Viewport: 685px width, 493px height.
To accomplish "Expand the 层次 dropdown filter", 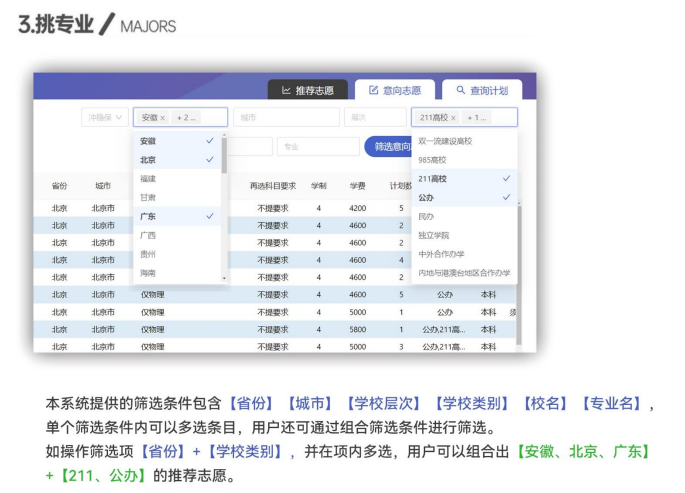I will pos(373,118).
